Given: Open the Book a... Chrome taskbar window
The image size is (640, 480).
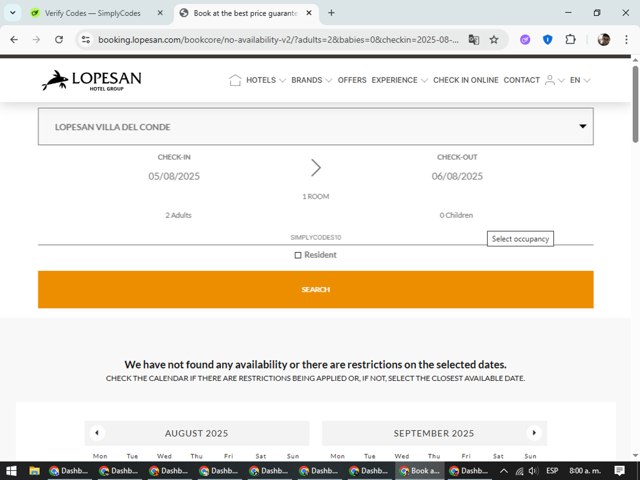Looking at the screenshot, I should (419, 471).
